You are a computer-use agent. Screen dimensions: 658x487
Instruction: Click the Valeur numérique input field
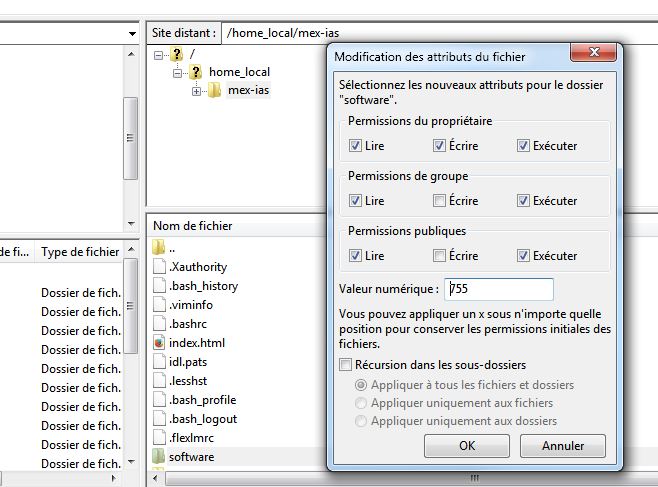498,289
